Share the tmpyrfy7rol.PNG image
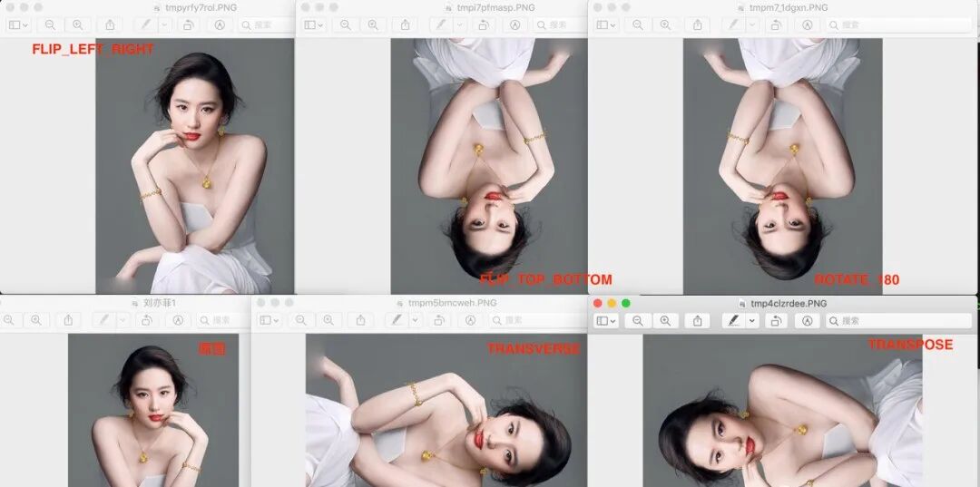This screenshot has height=487, width=980. click(x=110, y=25)
